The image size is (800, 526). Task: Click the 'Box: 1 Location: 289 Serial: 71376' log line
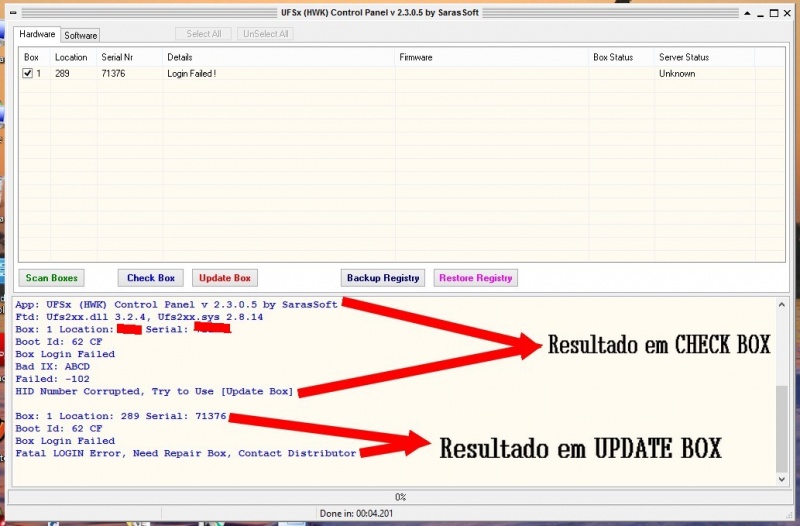click(121, 416)
